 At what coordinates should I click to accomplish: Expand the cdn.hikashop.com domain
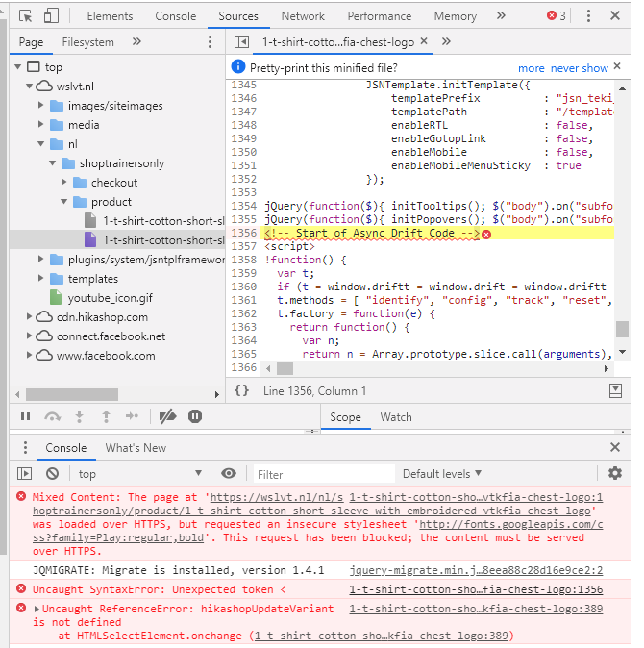(x=29, y=316)
